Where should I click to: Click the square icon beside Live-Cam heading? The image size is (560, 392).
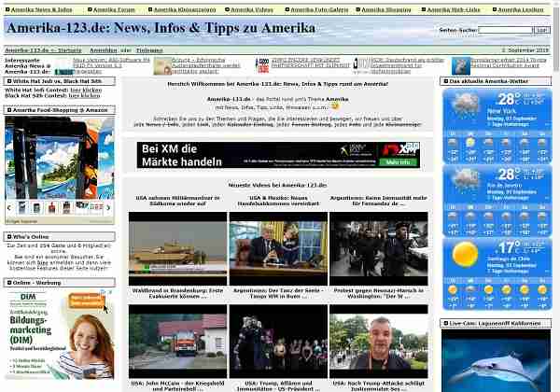(x=446, y=323)
